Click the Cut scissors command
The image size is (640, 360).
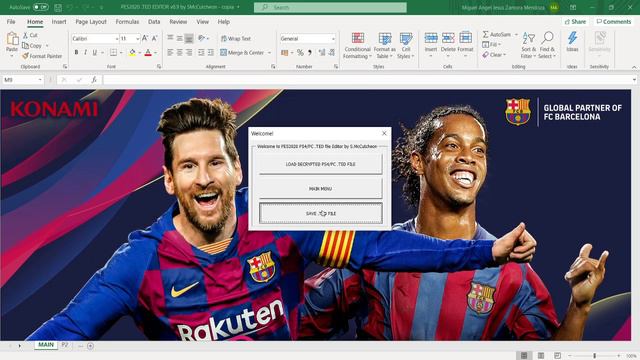(x=30, y=36)
